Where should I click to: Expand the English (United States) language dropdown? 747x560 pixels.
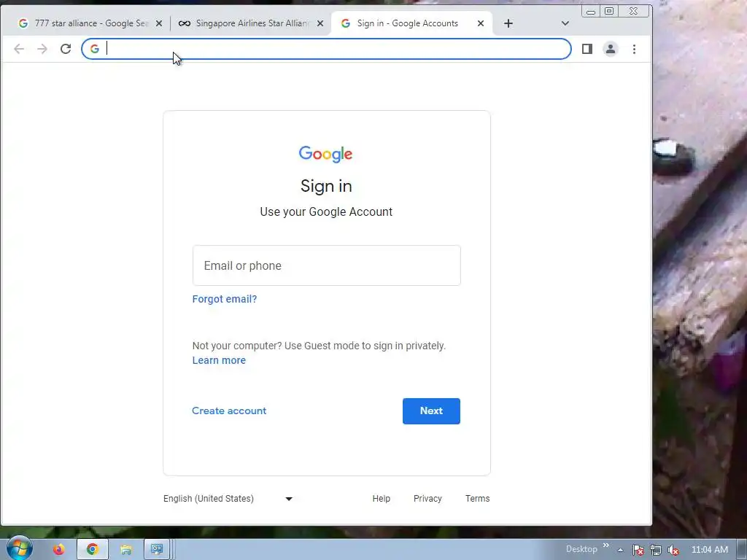click(x=228, y=499)
